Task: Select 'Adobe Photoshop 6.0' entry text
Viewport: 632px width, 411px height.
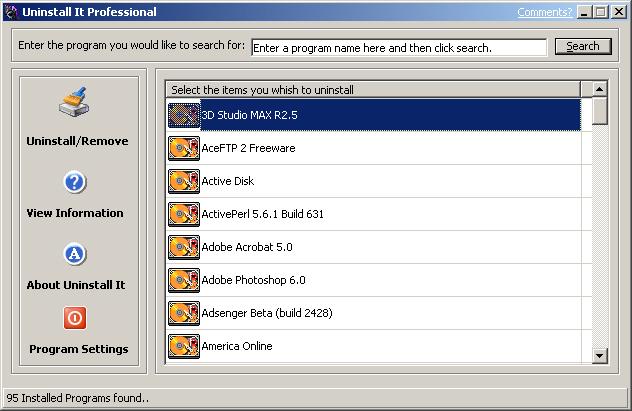Action: pyautogui.click(x=254, y=280)
